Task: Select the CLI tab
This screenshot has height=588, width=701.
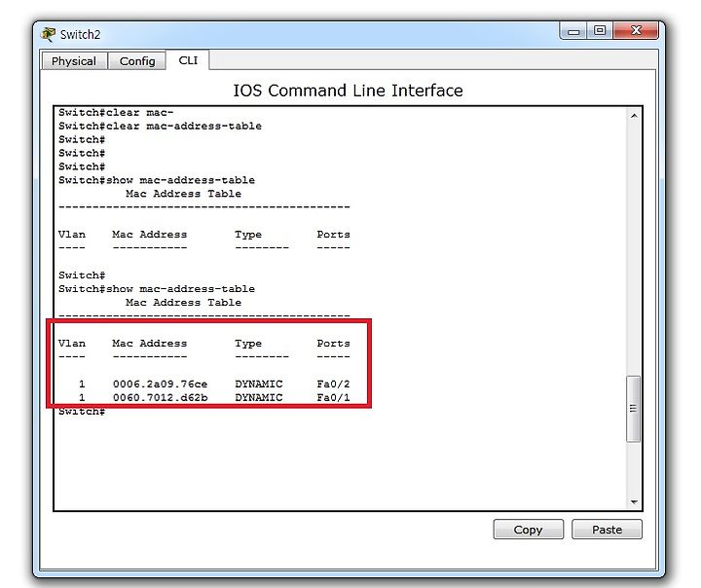Action: (188, 60)
